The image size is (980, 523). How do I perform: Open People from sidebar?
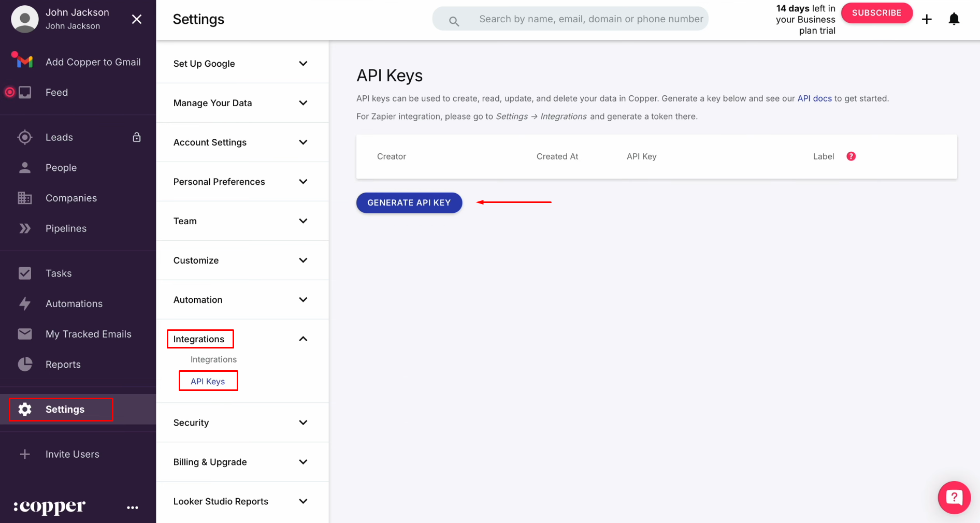click(61, 168)
